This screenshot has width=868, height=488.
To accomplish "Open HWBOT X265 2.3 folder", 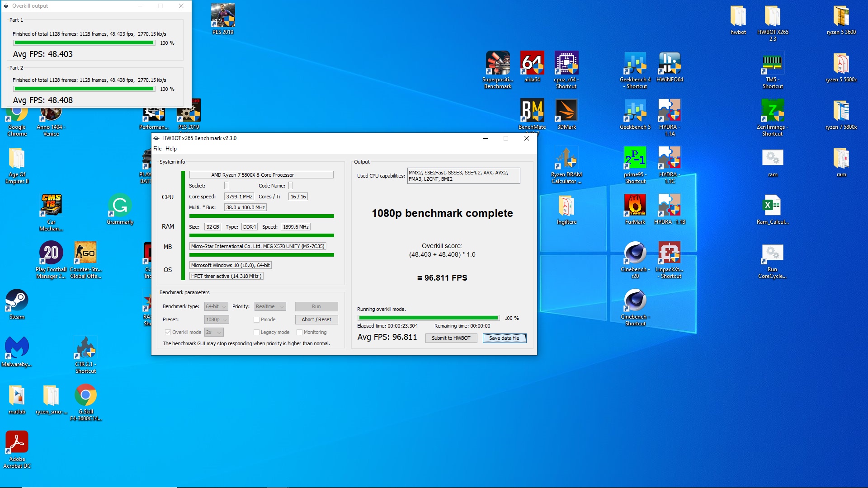I will [773, 23].
